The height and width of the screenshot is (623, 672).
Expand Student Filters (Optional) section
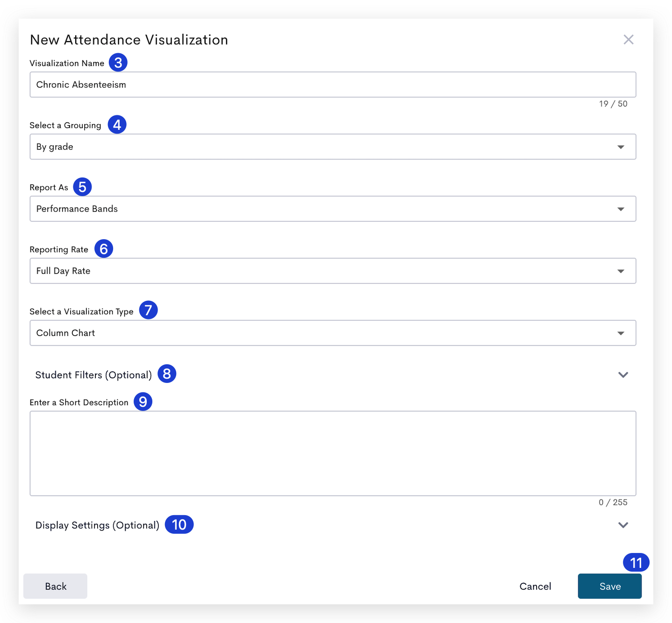pyautogui.click(x=333, y=375)
